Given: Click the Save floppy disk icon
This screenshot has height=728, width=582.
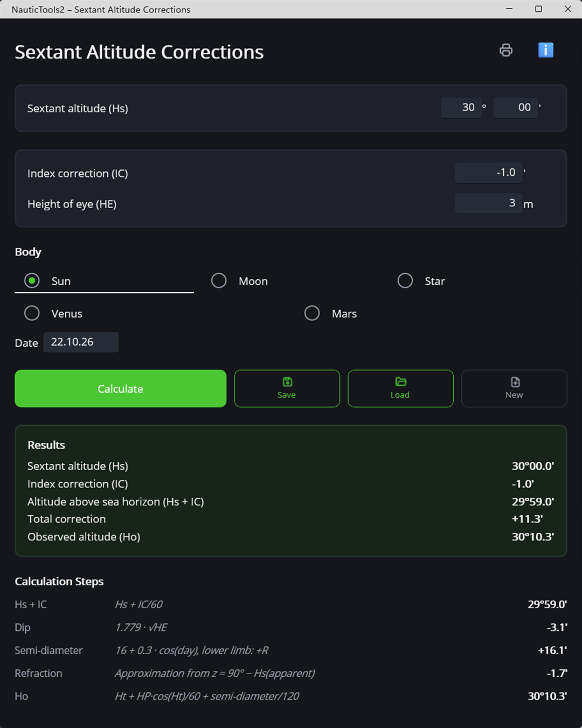Looking at the screenshot, I should point(287,382).
